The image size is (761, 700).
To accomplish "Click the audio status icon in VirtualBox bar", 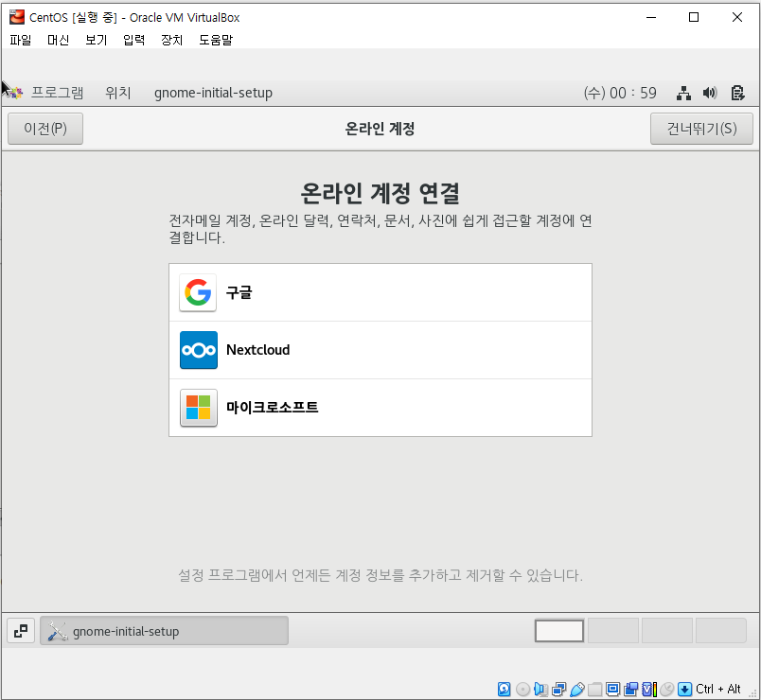I will (540, 689).
